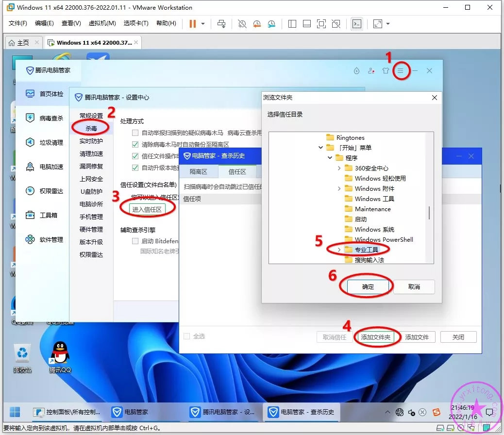Viewport: 504px width, 435px height.
Task: Expand the 360安全中心 folder node
Action: pyautogui.click(x=339, y=168)
